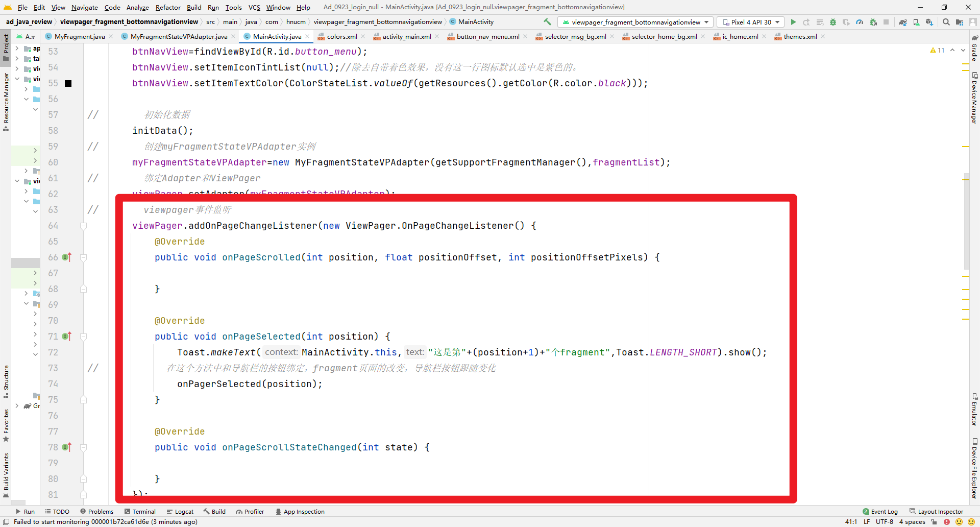Click the Make Project hammer icon
The width and height of the screenshot is (980, 527).
[x=547, y=22]
